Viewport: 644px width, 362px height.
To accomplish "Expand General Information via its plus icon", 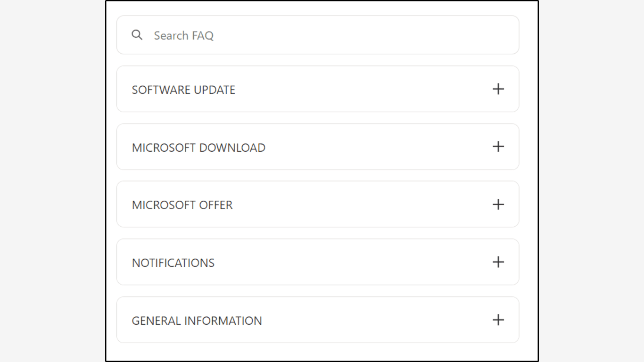I will pos(498,320).
